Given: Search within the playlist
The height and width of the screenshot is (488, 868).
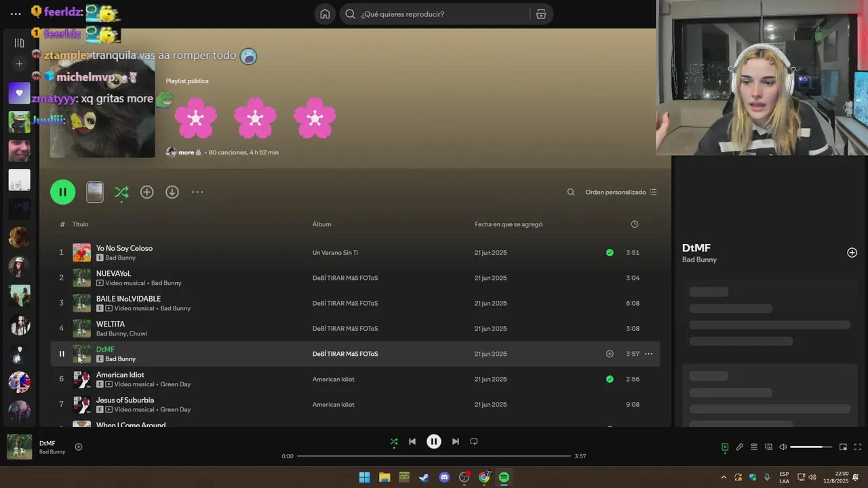Looking at the screenshot, I should pos(571,192).
